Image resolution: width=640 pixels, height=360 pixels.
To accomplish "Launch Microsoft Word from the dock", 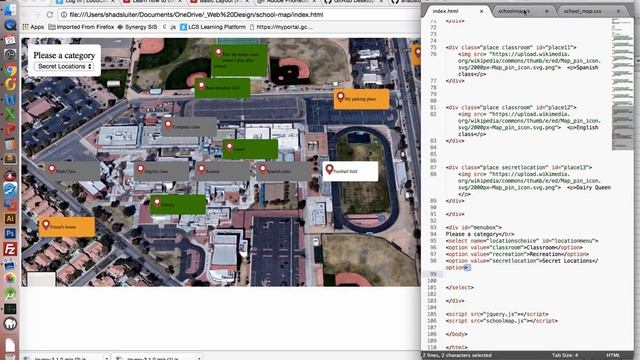I will pos(10,99).
